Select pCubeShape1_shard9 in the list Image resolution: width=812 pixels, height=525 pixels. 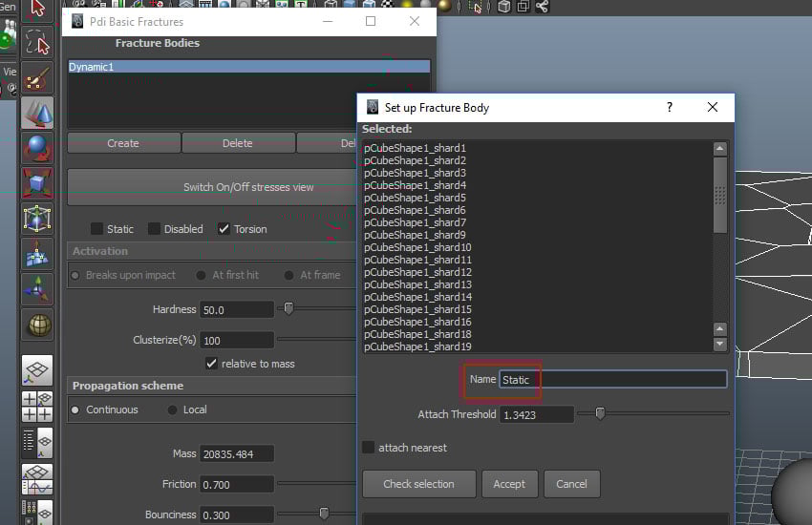tap(415, 235)
